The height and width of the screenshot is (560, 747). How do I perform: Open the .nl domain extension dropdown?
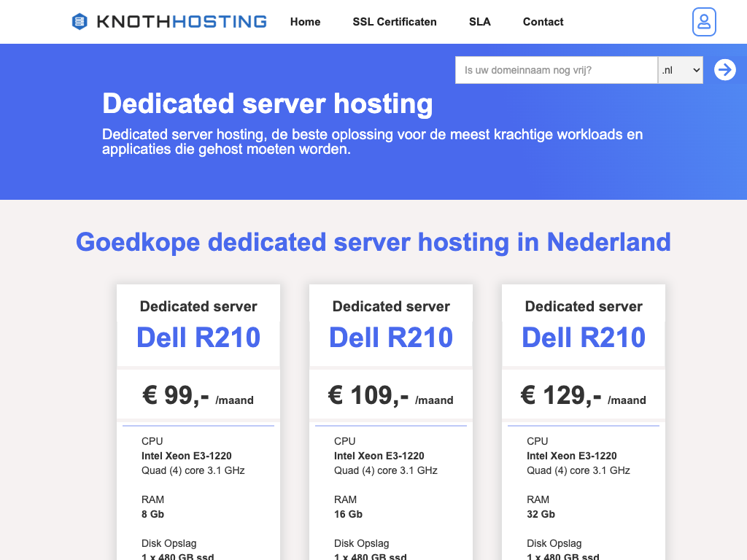click(x=680, y=70)
